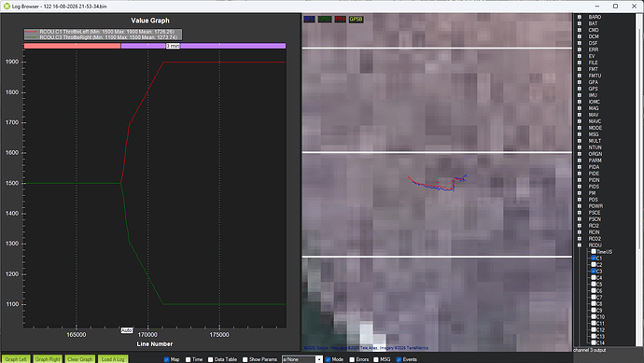Screen dimensions: 644x363
Task: Enable the Data Table checkbox
Action: [x=210, y=359]
